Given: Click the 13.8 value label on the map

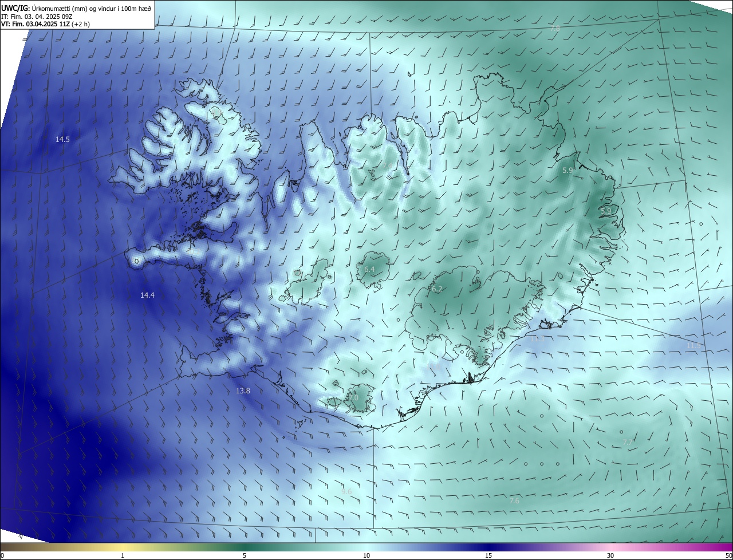Looking at the screenshot, I should point(243,391).
